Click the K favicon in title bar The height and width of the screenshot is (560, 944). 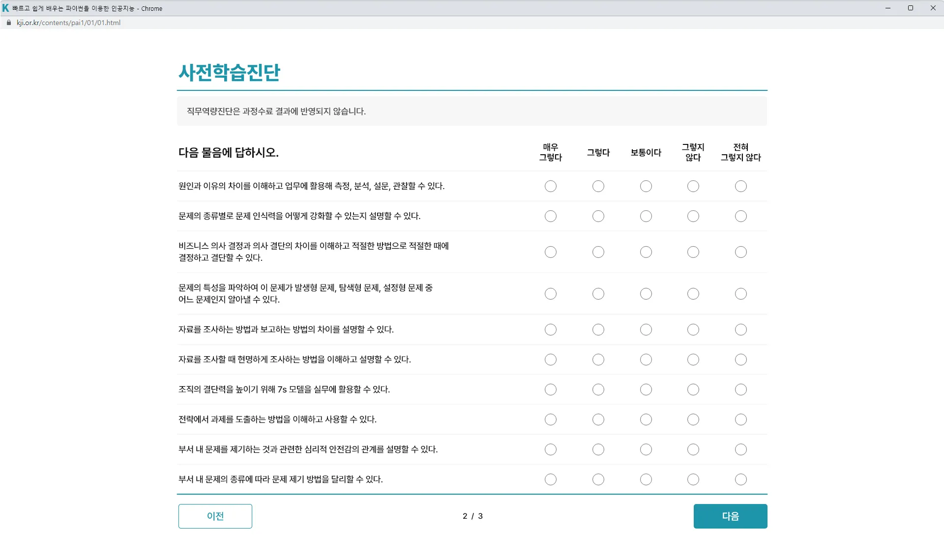click(x=5, y=8)
